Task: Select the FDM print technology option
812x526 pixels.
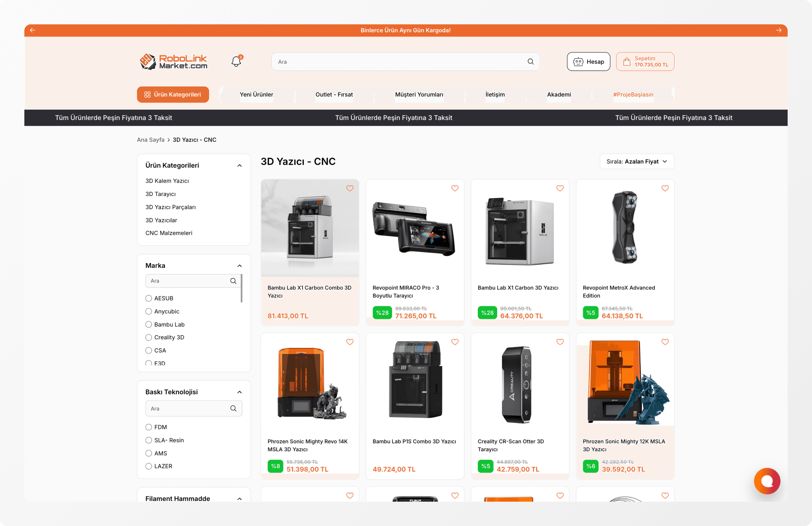Action: click(x=148, y=427)
